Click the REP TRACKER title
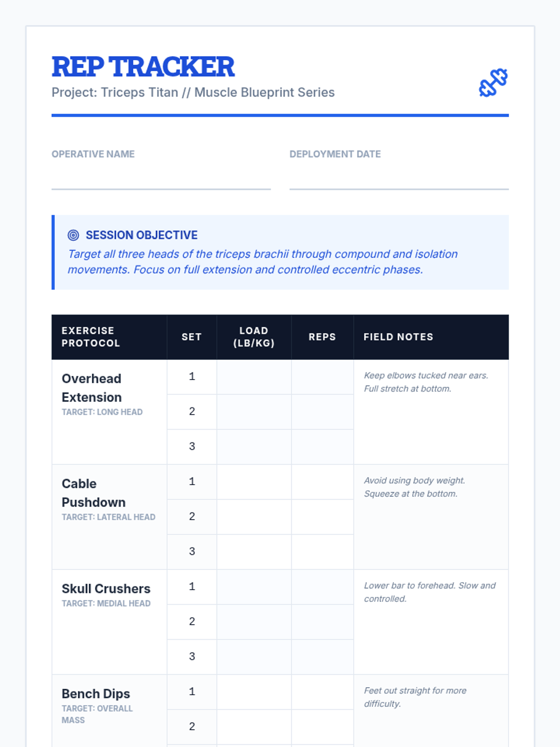The height and width of the screenshot is (747, 560). pyautogui.click(x=143, y=67)
